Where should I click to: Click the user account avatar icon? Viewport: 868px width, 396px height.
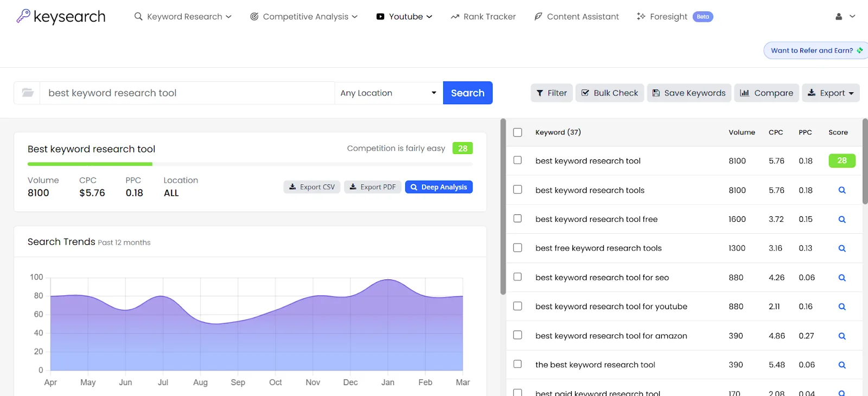pos(839,17)
